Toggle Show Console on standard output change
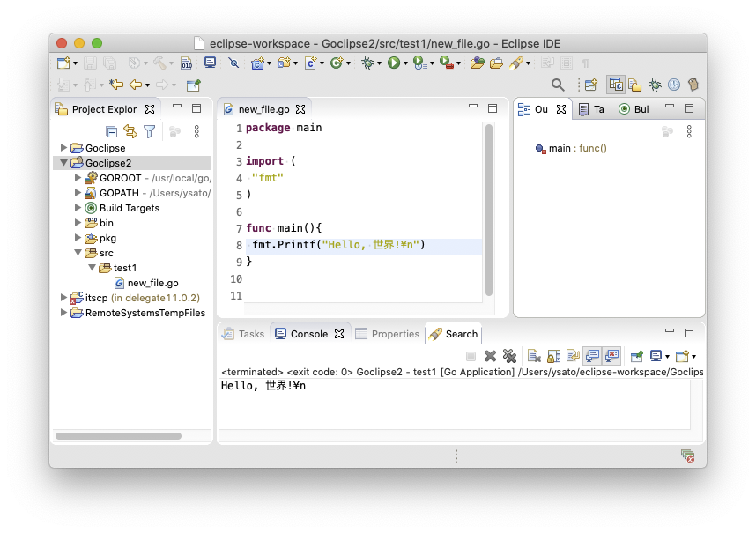 [x=592, y=356]
